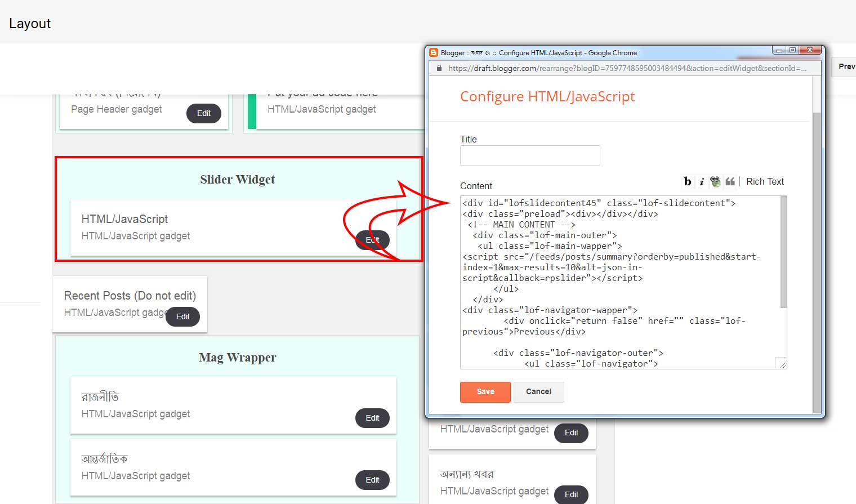Click the Recent Posts (Do not edit) title

130,296
